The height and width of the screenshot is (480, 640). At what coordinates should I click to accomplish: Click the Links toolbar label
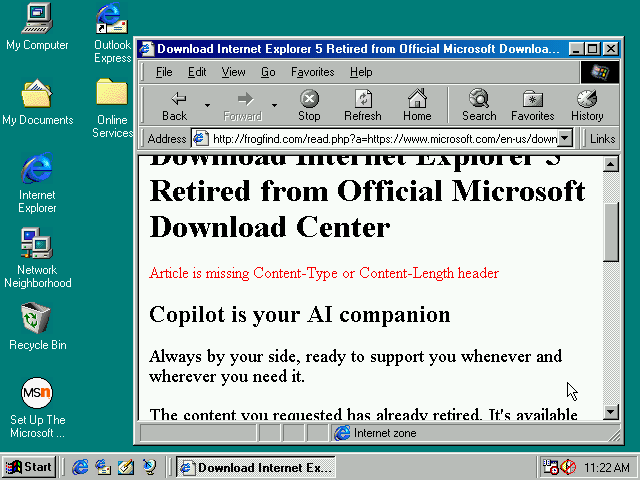coord(602,139)
